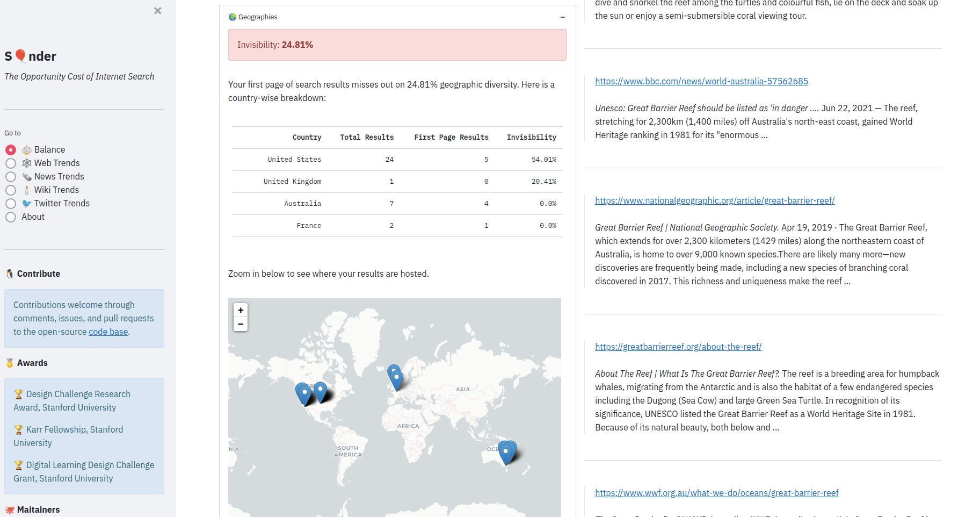
Task: Zoom in on the map with plus button
Action: (x=241, y=310)
